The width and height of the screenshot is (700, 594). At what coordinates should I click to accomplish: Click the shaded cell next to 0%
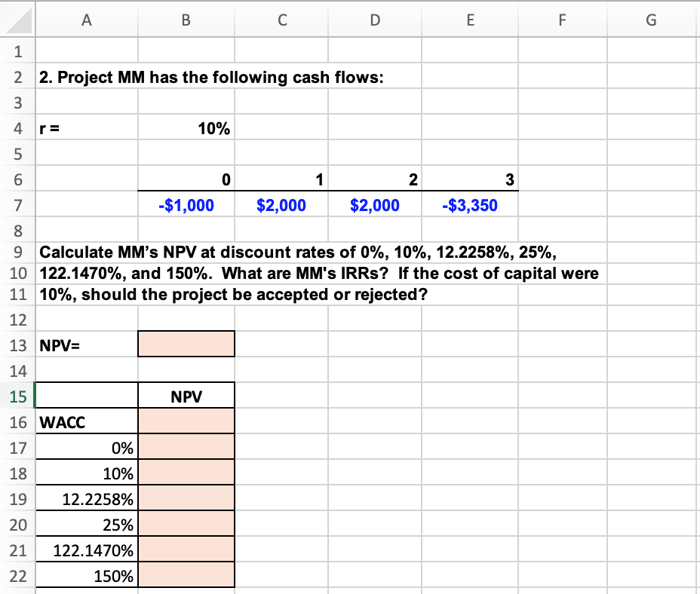[186, 447]
